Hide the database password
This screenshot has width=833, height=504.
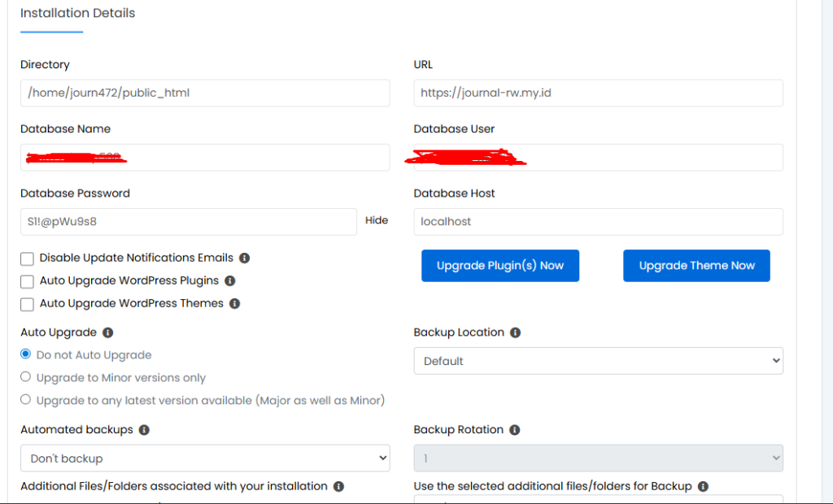pyautogui.click(x=376, y=219)
